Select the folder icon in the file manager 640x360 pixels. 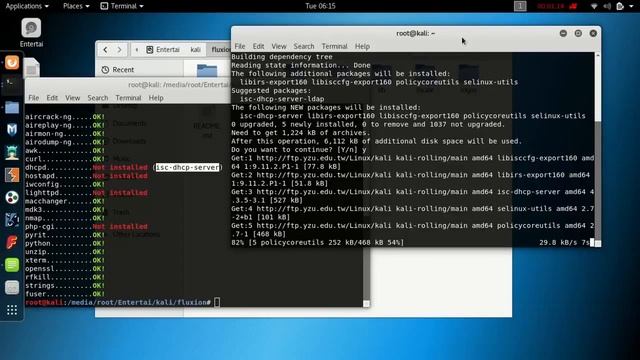pos(207,71)
